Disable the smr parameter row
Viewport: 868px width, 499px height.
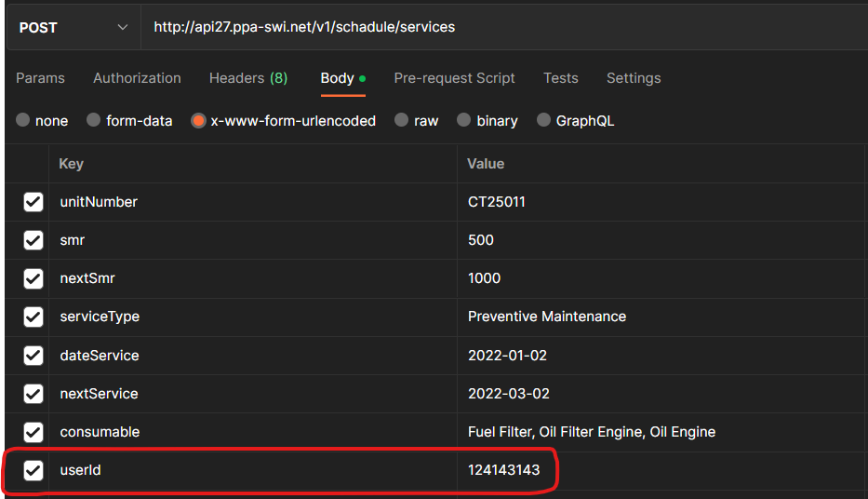tap(33, 240)
